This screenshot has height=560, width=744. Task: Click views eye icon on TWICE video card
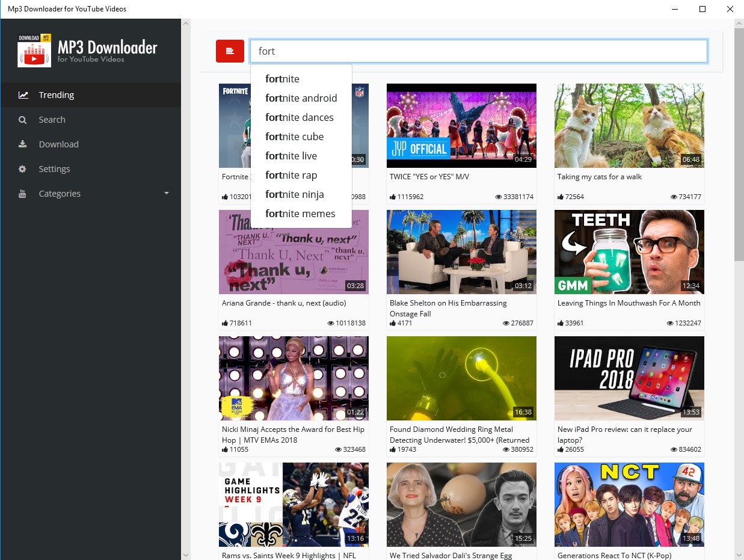pos(499,197)
